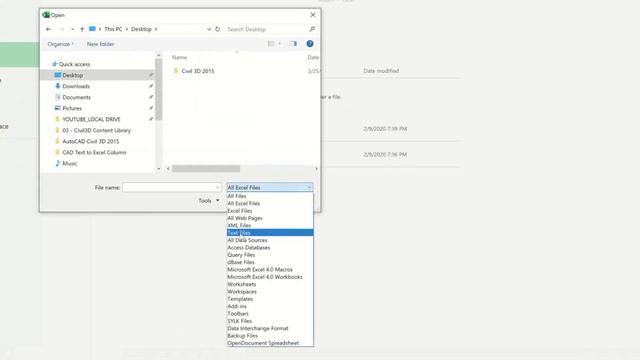Viewport: 640px width, 360px height.
Task: Go up one folder level
Action: [82, 29]
